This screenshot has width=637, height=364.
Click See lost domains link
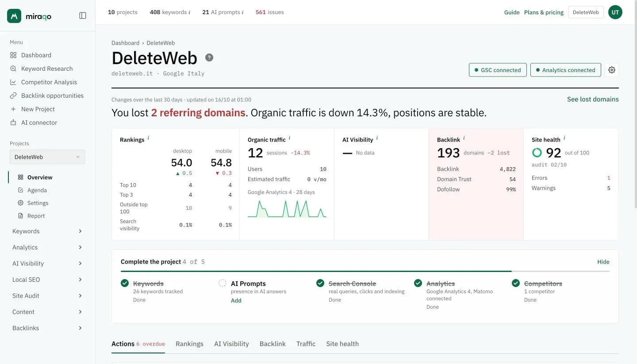(593, 100)
